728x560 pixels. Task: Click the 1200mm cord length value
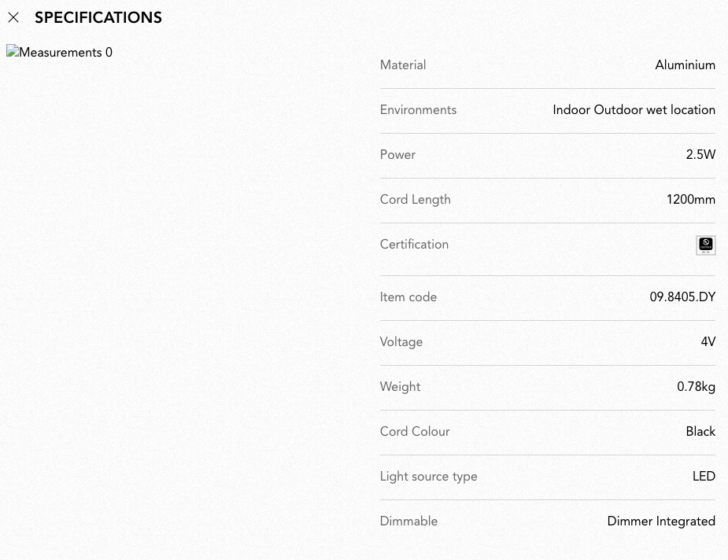click(691, 200)
